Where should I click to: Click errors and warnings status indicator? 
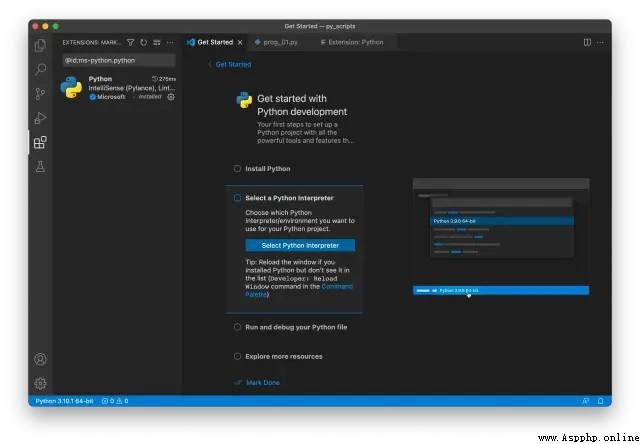point(115,401)
